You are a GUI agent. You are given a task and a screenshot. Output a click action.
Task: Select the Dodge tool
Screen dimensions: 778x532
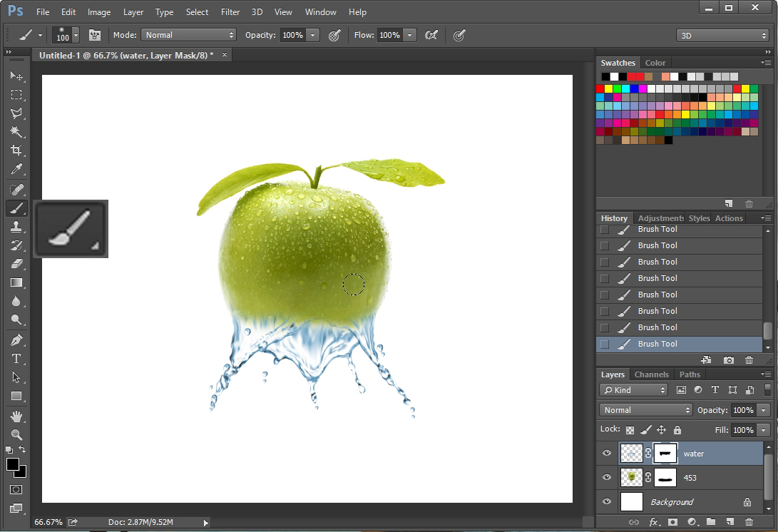coord(16,319)
